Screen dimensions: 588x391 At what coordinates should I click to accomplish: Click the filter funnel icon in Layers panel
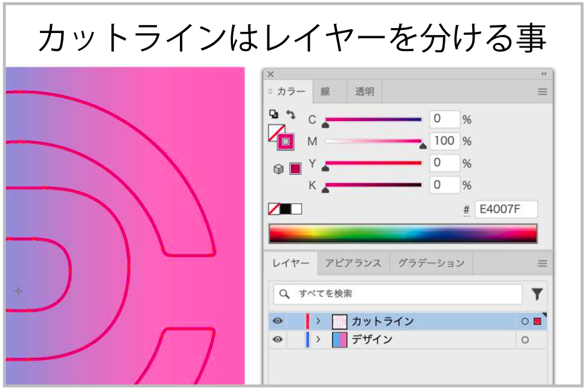tap(536, 294)
